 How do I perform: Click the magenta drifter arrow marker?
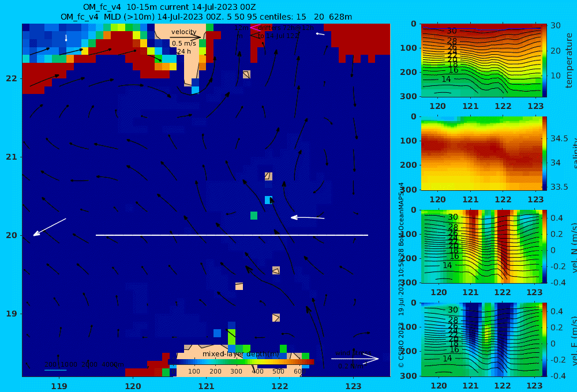pos(254,28)
